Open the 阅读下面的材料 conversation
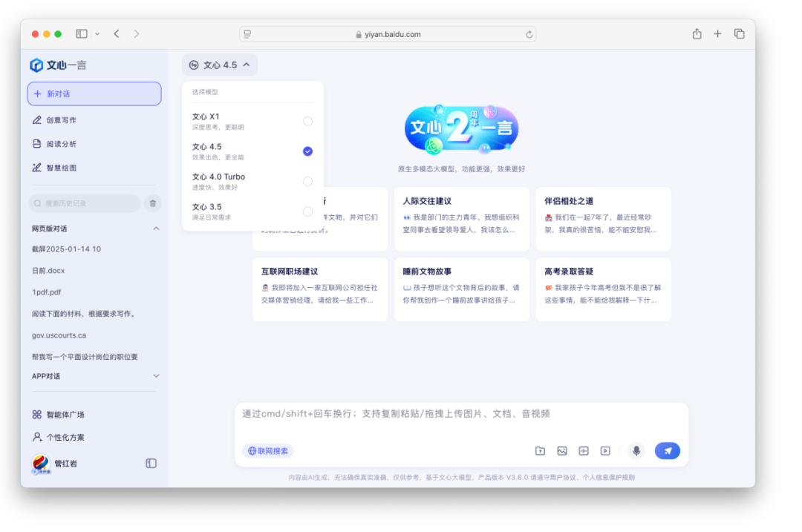802x532 pixels. point(85,314)
